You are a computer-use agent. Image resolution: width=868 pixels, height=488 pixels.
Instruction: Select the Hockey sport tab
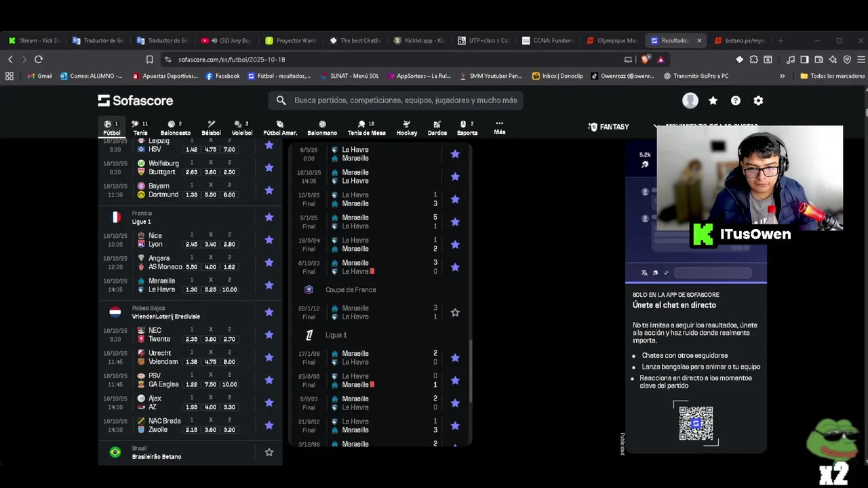(x=407, y=128)
